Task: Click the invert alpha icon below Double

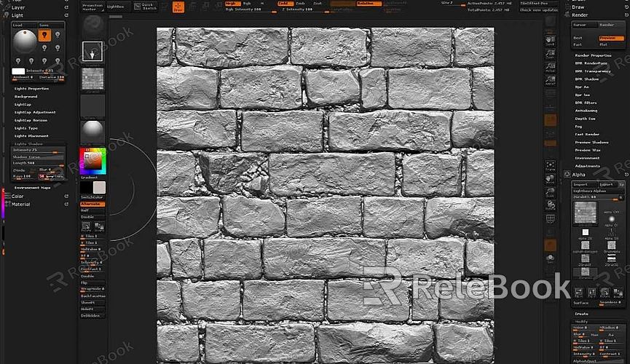Action: pyautogui.click(x=99, y=227)
